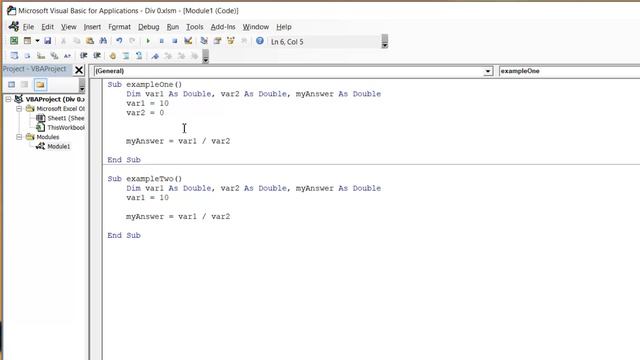Open the Window menu
This screenshot has height=360, width=640.
click(256, 27)
